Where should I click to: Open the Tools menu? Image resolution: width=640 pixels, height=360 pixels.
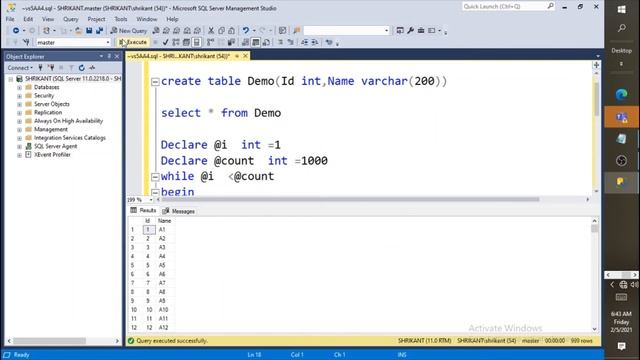121,19
